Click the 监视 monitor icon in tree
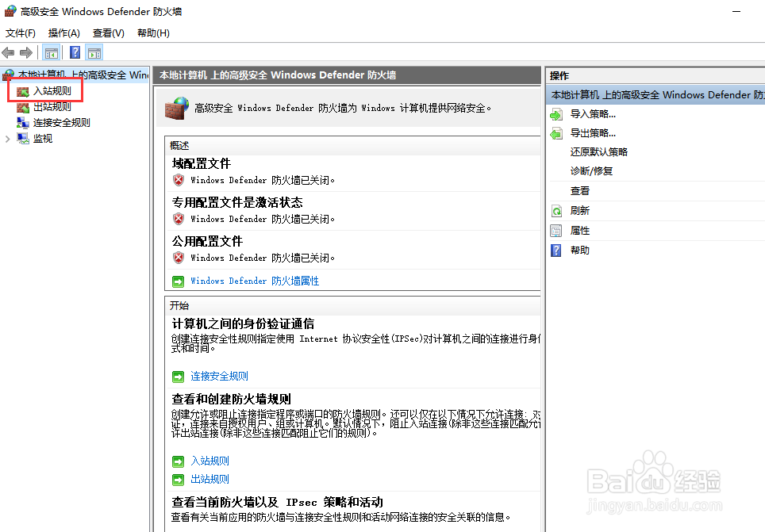 pos(23,139)
